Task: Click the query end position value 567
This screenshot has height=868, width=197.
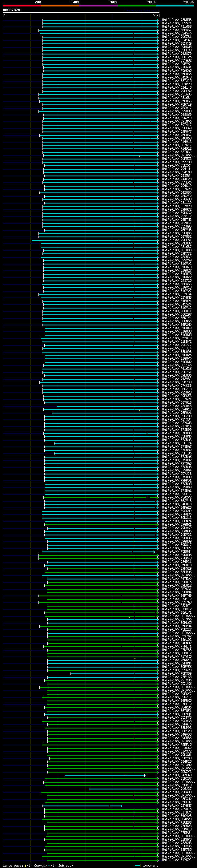Action: 155,15
